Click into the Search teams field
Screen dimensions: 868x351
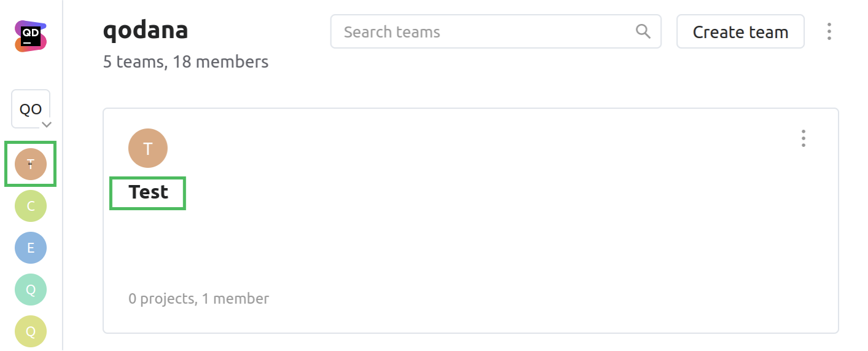(x=485, y=32)
